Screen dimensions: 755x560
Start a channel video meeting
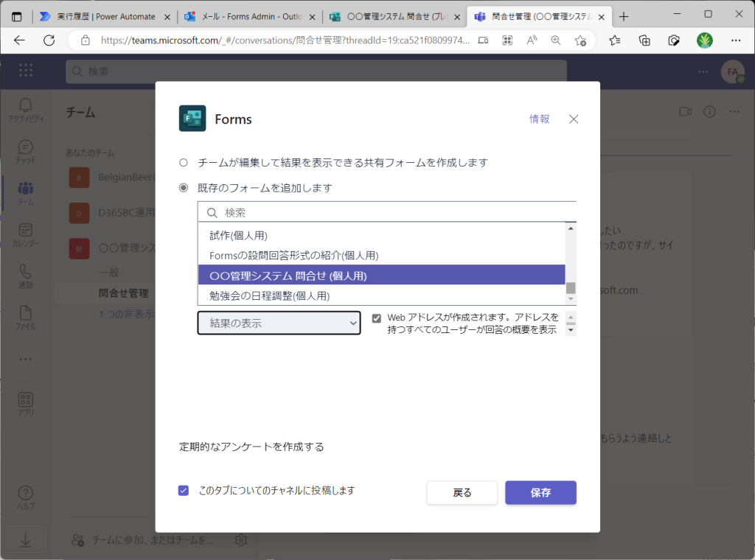(685, 111)
